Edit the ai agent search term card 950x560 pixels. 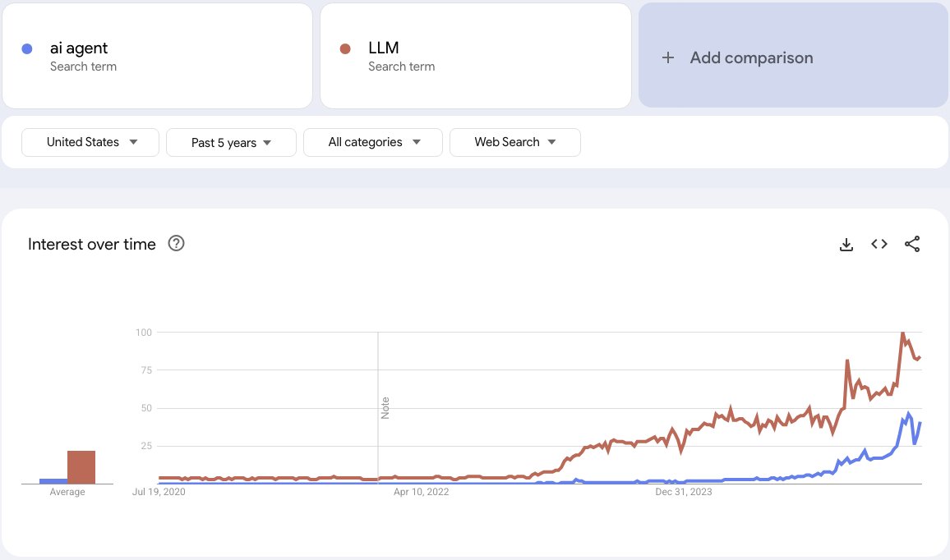pyautogui.click(x=158, y=57)
